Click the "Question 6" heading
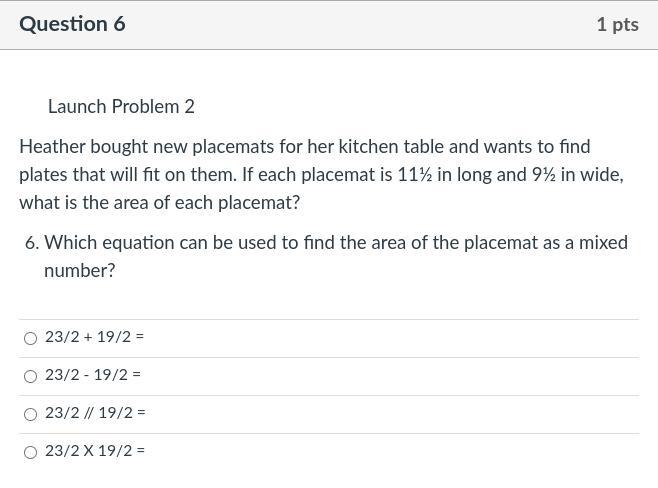This screenshot has height=488, width=658. coord(72,24)
